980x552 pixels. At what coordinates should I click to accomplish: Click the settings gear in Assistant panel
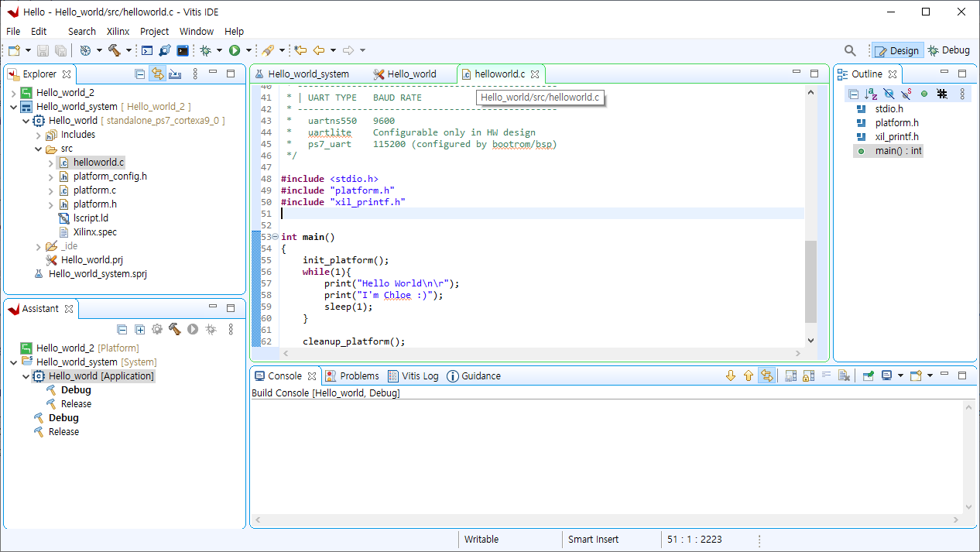point(157,329)
